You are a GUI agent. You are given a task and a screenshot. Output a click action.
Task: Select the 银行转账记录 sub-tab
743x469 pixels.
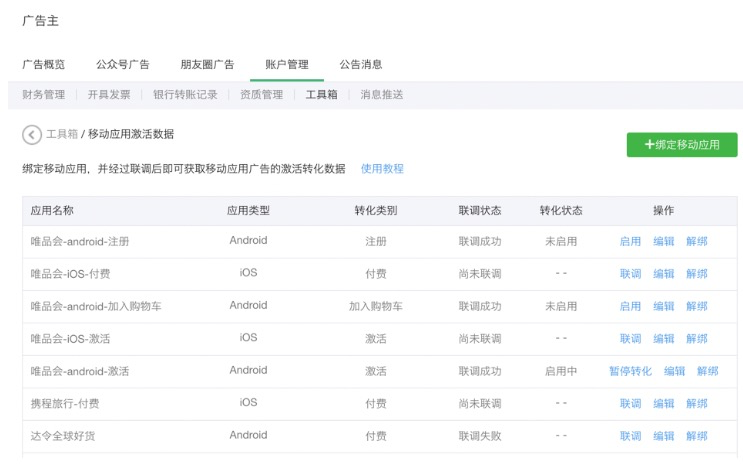[x=185, y=95]
